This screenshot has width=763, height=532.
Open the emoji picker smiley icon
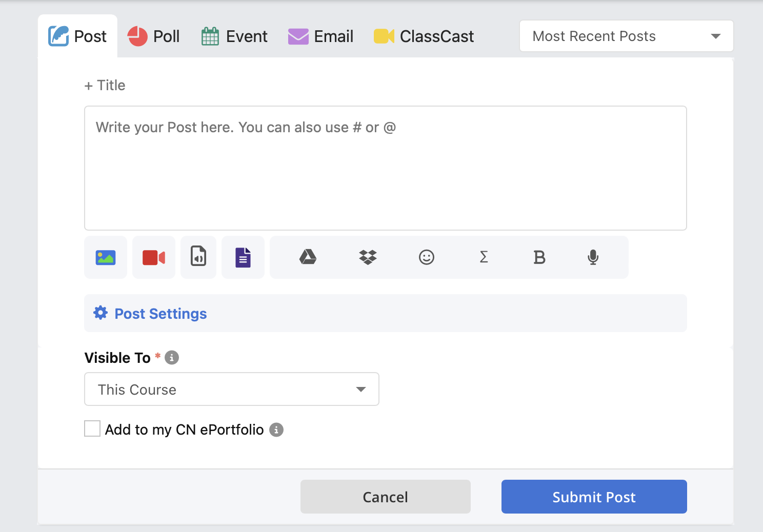pyautogui.click(x=427, y=257)
